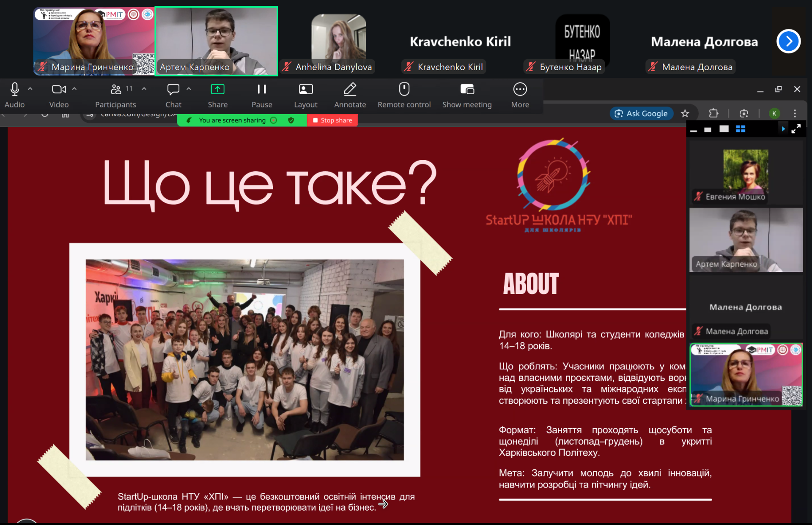Open the Participants panel
Screen dimensions: 812x525
pyautogui.click(x=115, y=90)
